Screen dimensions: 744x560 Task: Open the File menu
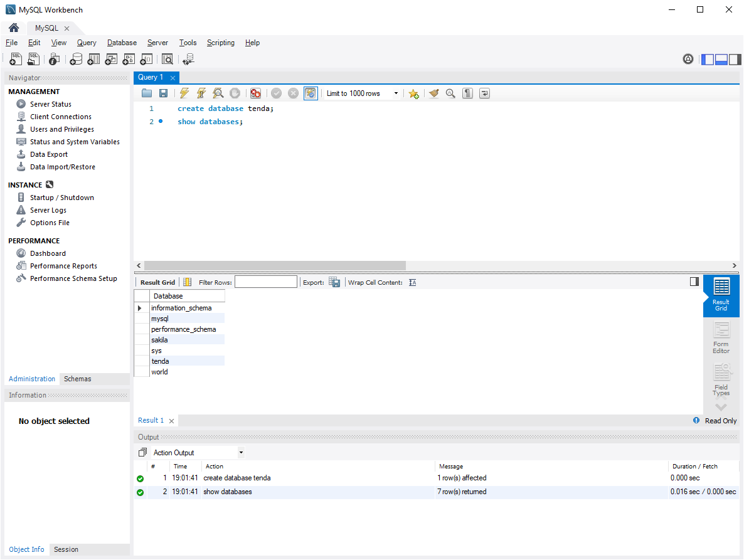point(11,43)
